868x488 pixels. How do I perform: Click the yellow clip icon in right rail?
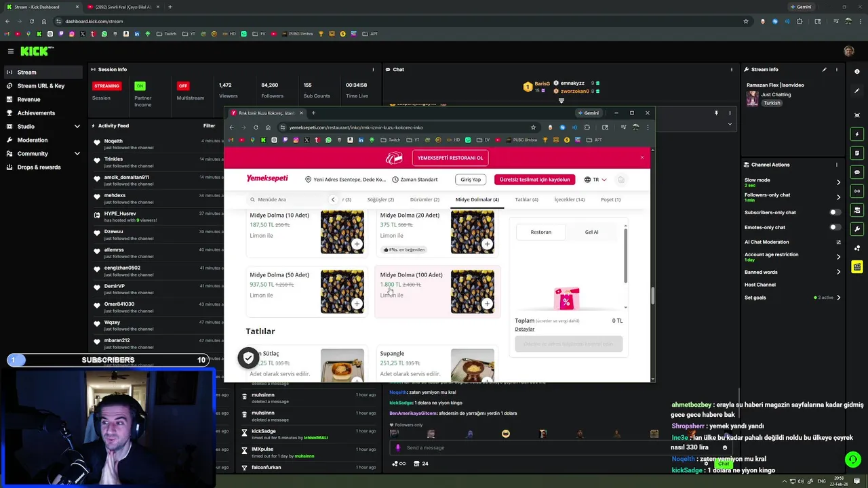[x=857, y=267]
